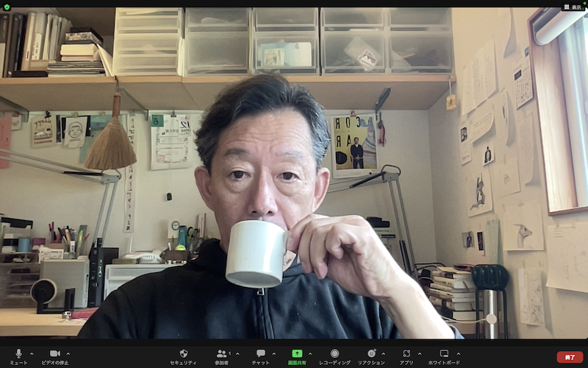Open the Participants panel (参加者)
Viewport: 588px width, 368px height.
pos(220,354)
